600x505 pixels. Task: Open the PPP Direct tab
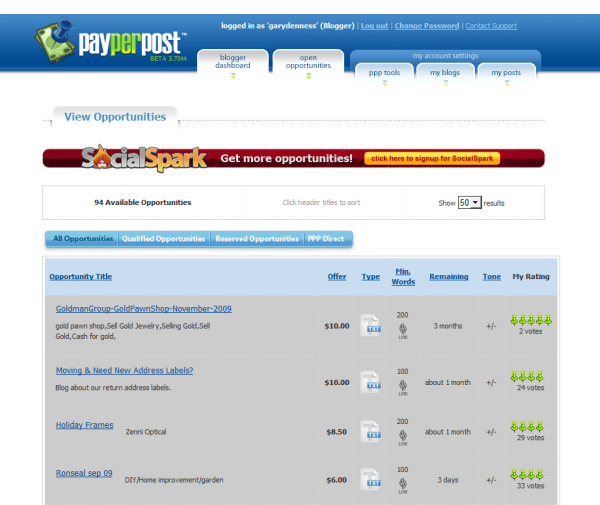coord(327,239)
